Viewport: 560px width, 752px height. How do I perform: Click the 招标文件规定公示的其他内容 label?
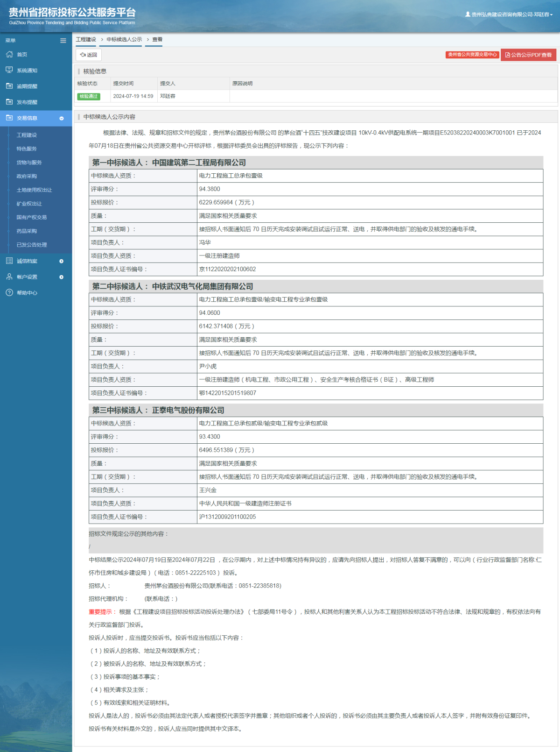pos(128,534)
